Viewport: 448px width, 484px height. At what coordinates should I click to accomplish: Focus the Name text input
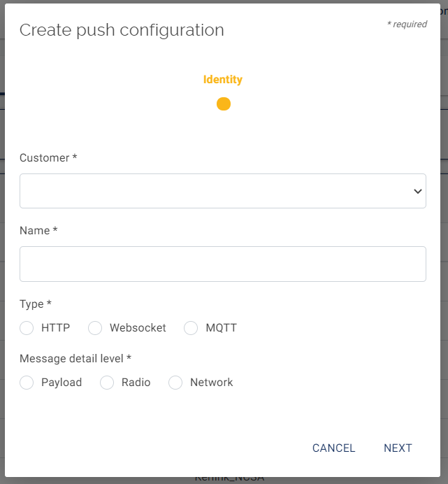222,264
